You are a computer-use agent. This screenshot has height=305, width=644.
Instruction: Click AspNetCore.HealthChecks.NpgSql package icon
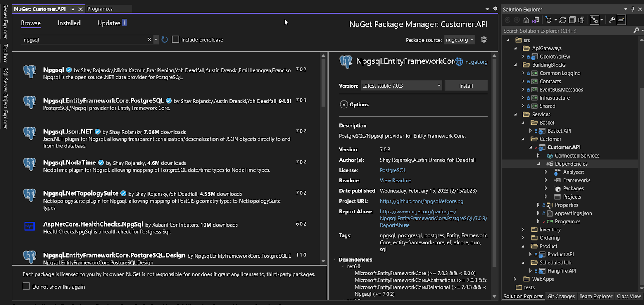[30, 226]
